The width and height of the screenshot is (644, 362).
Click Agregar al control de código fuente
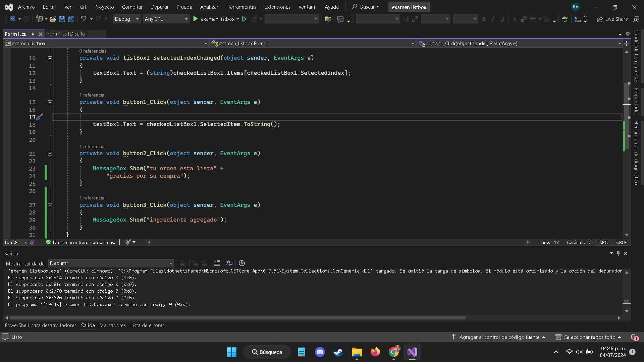pos(499,337)
